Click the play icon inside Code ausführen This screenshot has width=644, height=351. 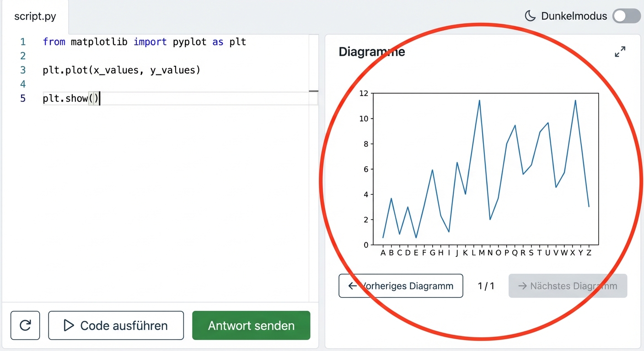(x=69, y=325)
